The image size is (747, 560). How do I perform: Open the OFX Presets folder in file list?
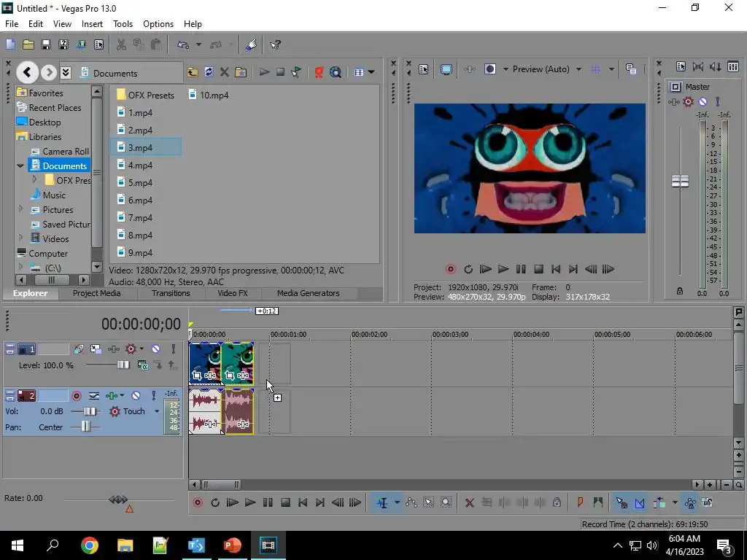pyautogui.click(x=145, y=95)
